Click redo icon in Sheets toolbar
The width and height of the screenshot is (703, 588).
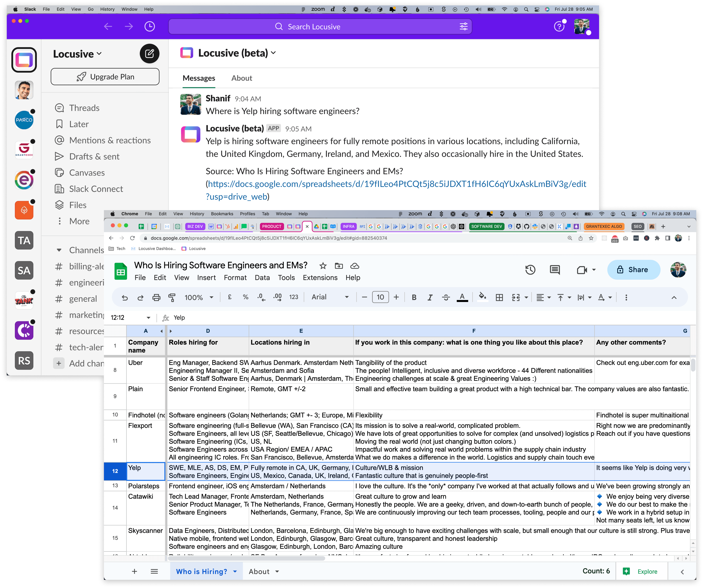click(x=140, y=297)
